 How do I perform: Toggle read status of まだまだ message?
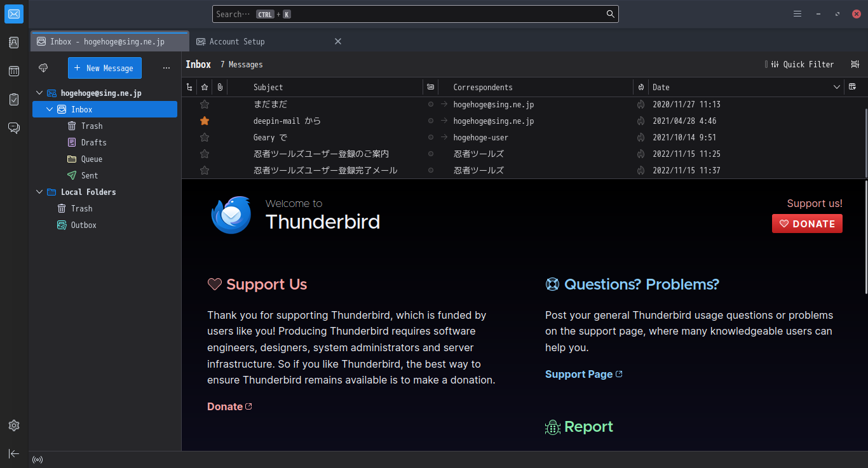431,104
